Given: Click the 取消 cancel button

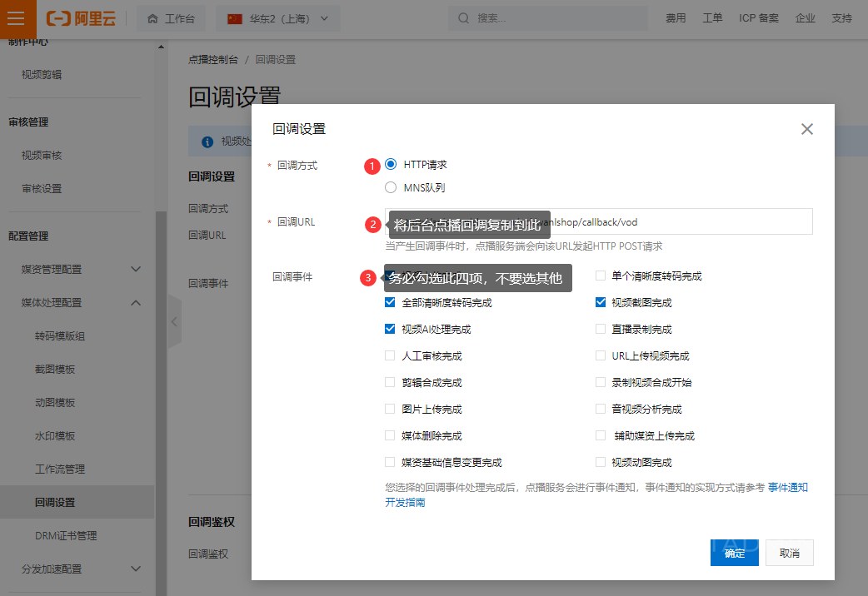Looking at the screenshot, I should coord(790,553).
